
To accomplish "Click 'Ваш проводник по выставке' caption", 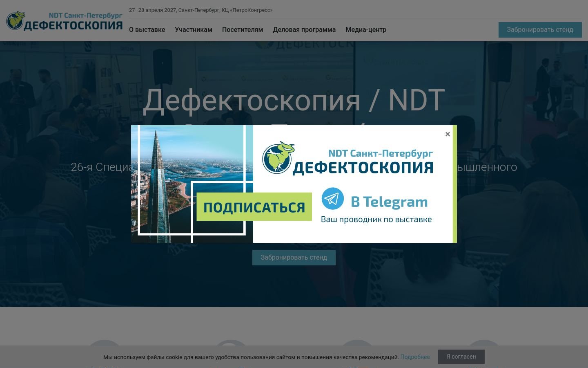I will [x=376, y=219].
